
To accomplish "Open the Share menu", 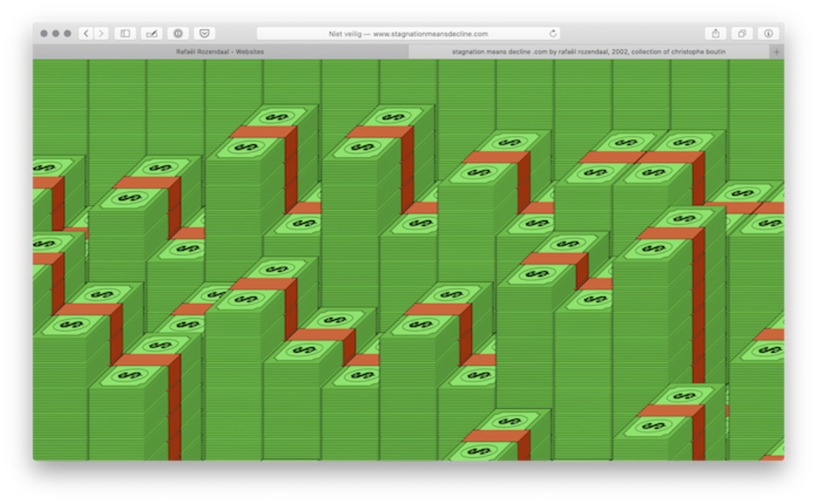I will point(716,33).
